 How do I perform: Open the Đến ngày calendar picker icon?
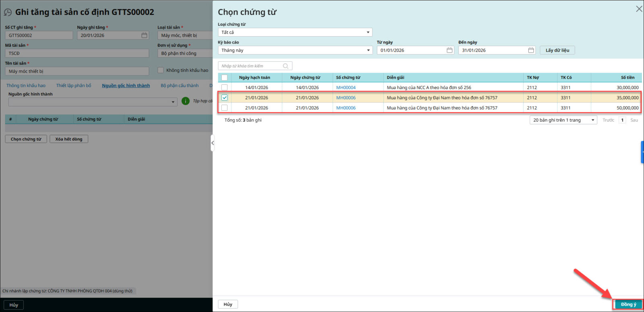tap(531, 50)
